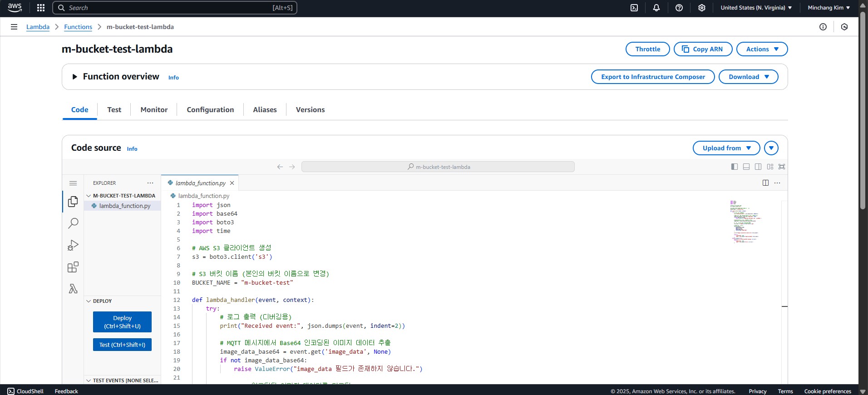The image size is (868, 395).
Task: Open the Info link beside Code source
Action: 132,149
